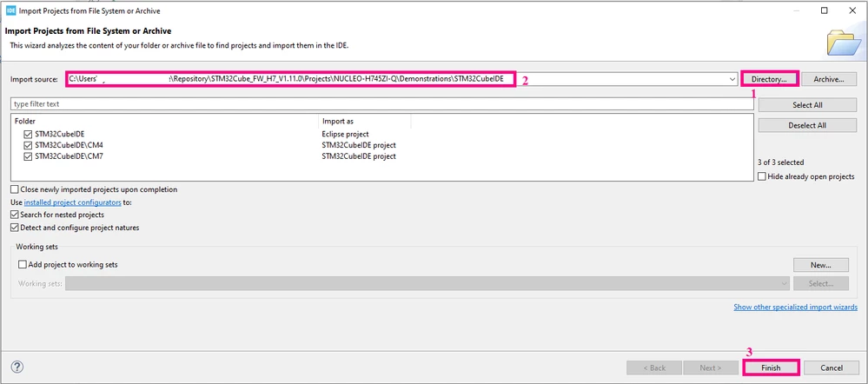Image resolution: width=868 pixels, height=384 pixels.
Task: Open the Import source dropdown arrow
Action: pyautogui.click(x=732, y=79)
